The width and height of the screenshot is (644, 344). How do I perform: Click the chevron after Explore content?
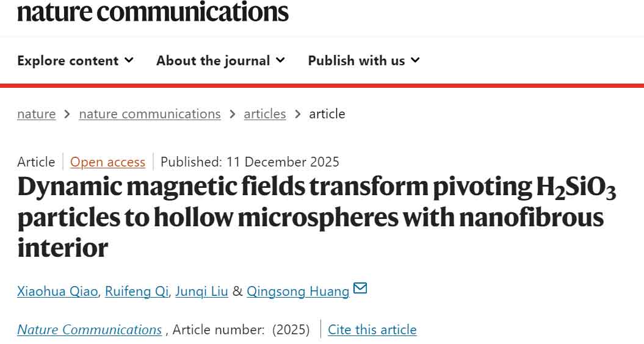129,60
